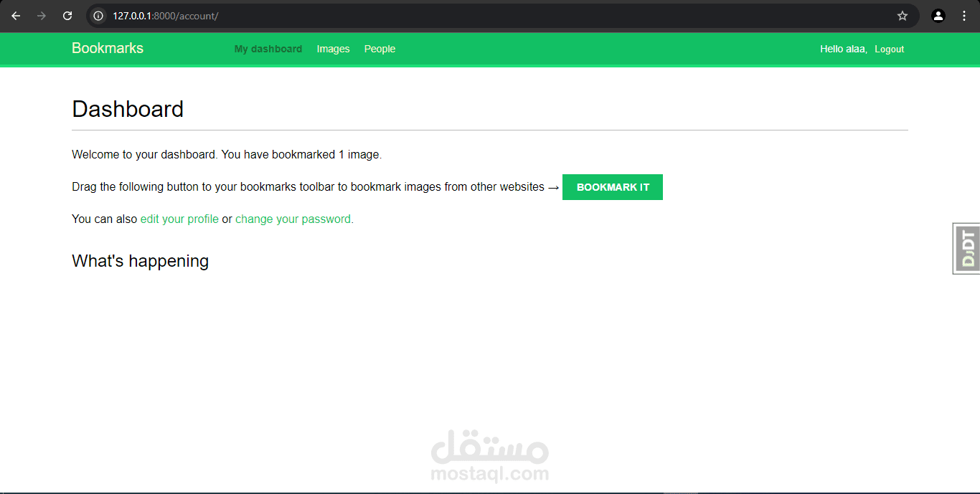This screenshot has width=980, height=494.
Task: Click the address bar URL field
Action: click(x=502, y=16)
